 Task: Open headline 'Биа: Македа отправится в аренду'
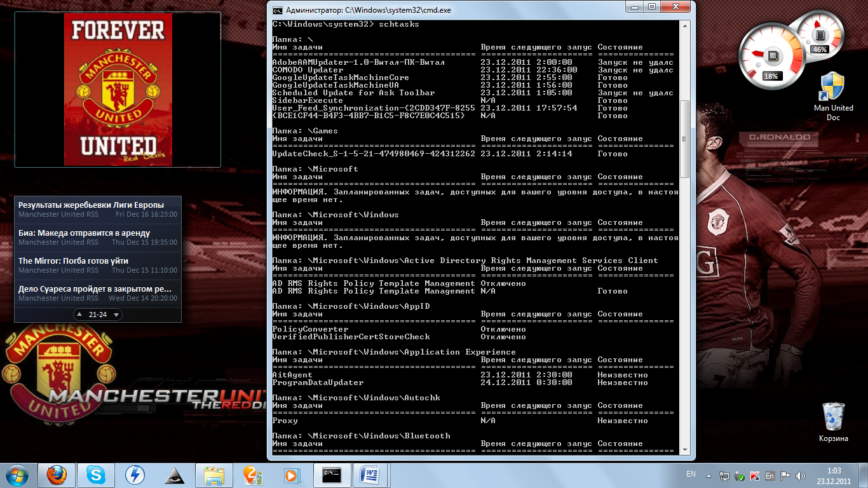click(84, 233)
